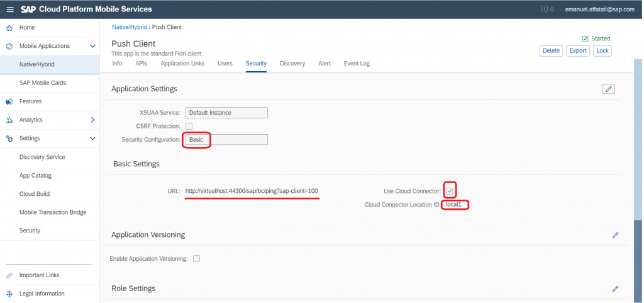Collapse the Mobile Applications section
This screenshot has width=644, height=303.
click(92, 46)
